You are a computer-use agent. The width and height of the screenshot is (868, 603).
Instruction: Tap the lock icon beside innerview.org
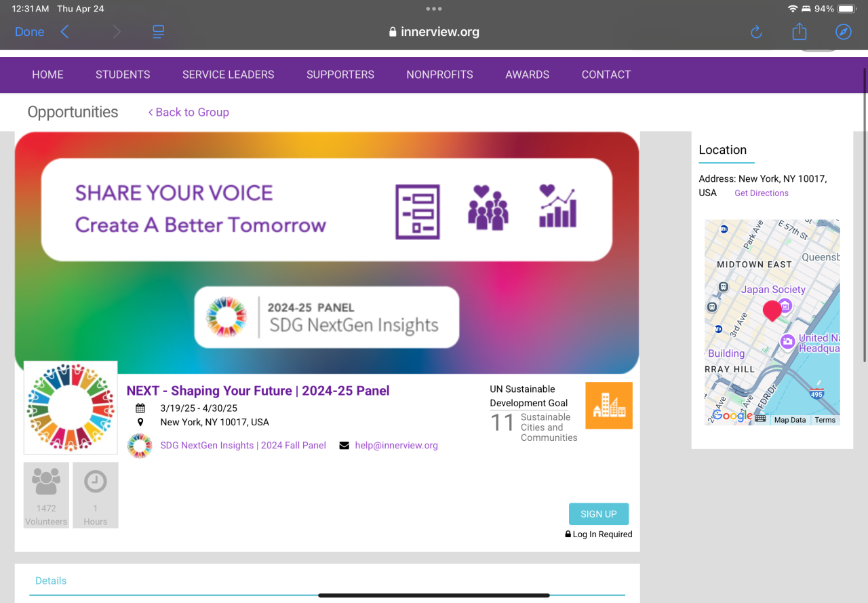pos(393,32)
